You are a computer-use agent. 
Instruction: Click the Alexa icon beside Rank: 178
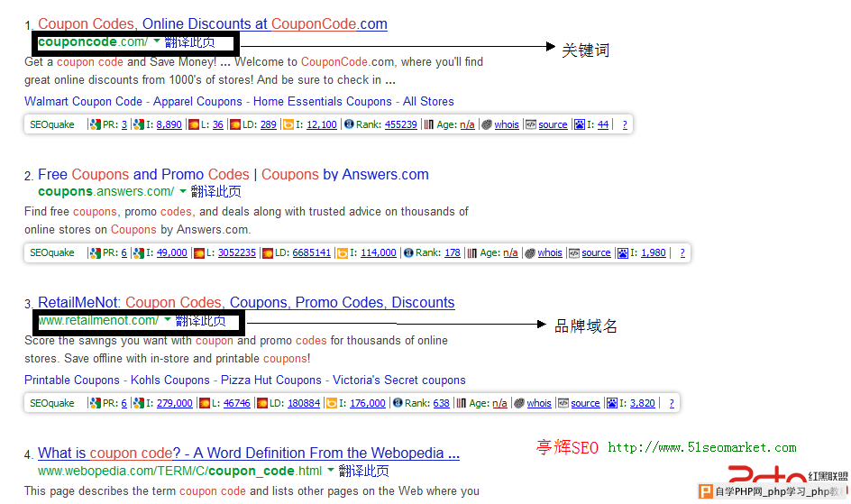point(408,252)
